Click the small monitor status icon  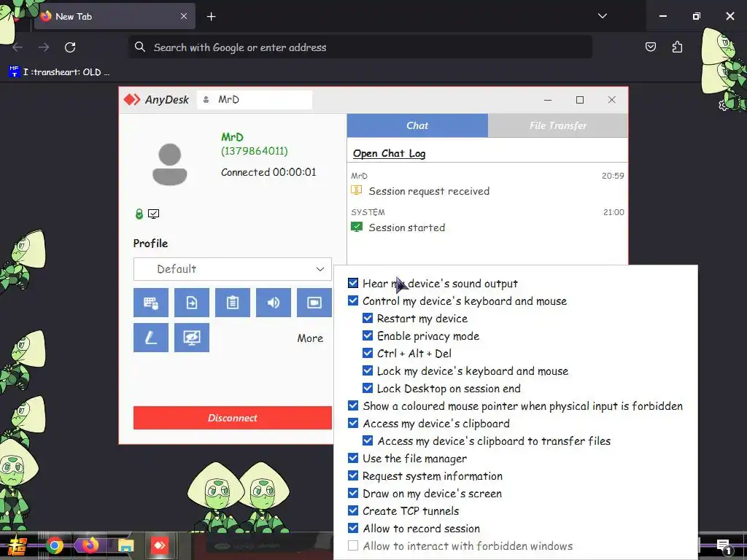pos(153,214)
